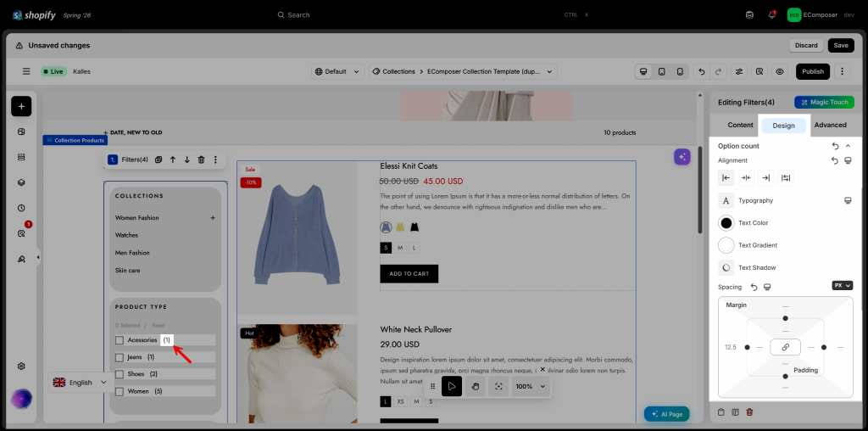Open left sidebar settings gear
The image size is (868, 431).
pos(21,367)
